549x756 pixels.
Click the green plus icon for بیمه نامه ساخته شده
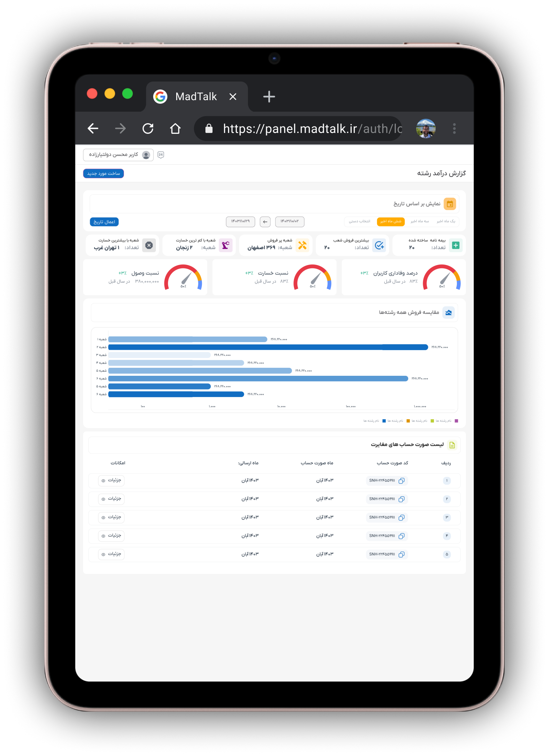(x=455, y=245)
